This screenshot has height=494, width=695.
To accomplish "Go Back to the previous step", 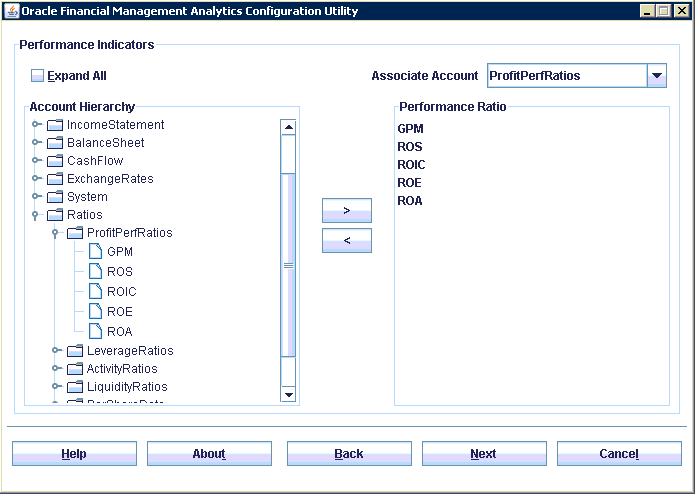I will pyautogui.click(x=349, y=454).
